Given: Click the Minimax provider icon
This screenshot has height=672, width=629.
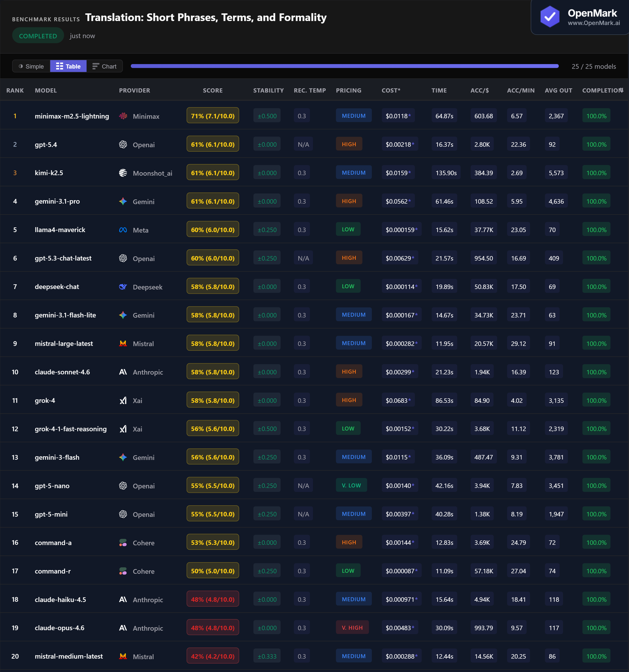Looking at the screenshot, I should tap(123, 116).
